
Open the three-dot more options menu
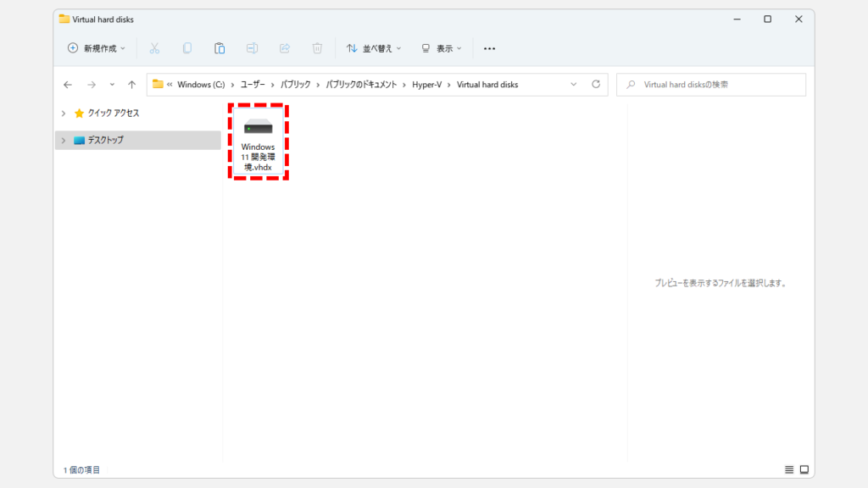pos(489,48)
